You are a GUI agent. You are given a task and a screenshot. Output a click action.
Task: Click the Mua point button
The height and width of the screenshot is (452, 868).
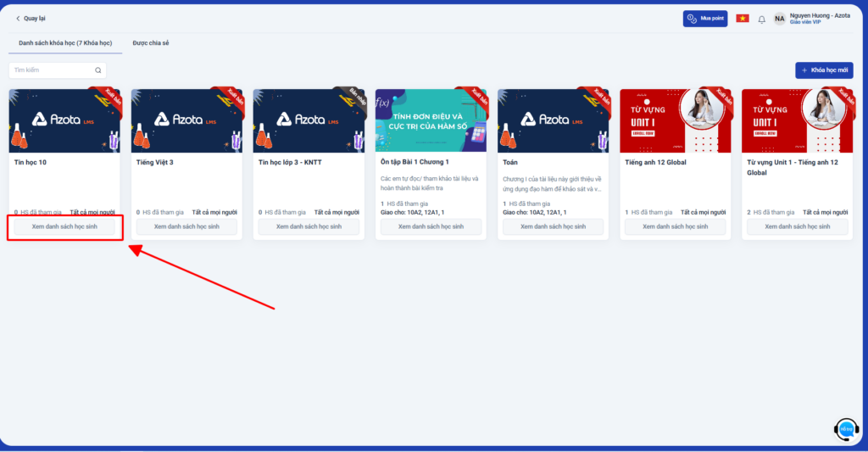pos(704,19)
